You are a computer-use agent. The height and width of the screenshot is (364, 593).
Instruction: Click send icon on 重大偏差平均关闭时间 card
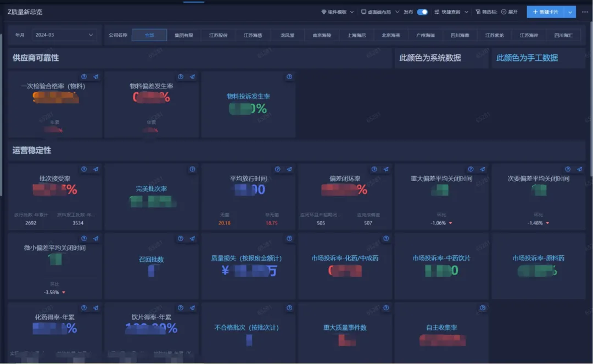(483, 169)
